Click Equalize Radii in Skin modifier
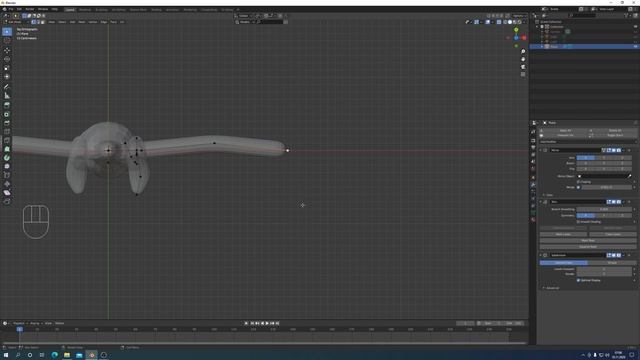The image size is (640, 360). pyautogui.click(x=588, y=247)
